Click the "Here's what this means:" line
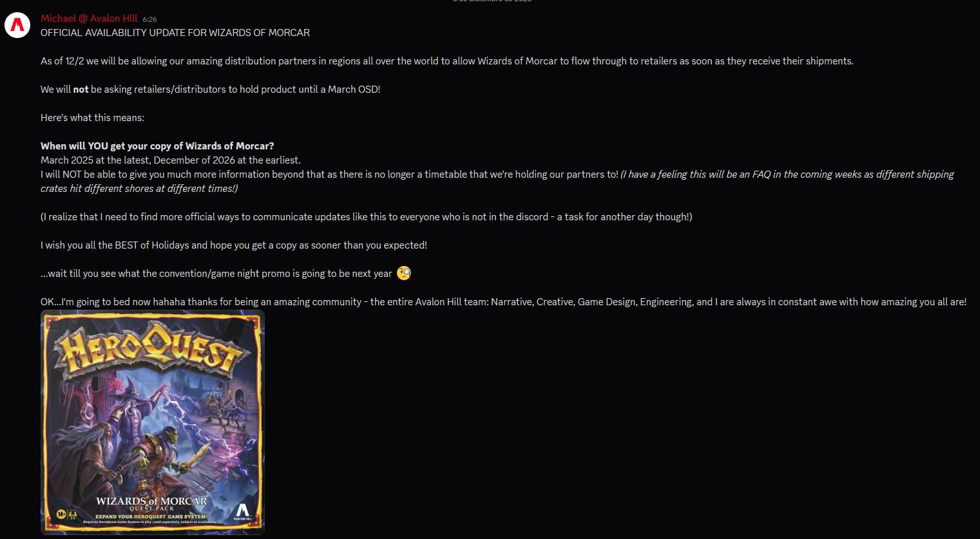Viewport: 980px width, 539px height. point(92,118)
